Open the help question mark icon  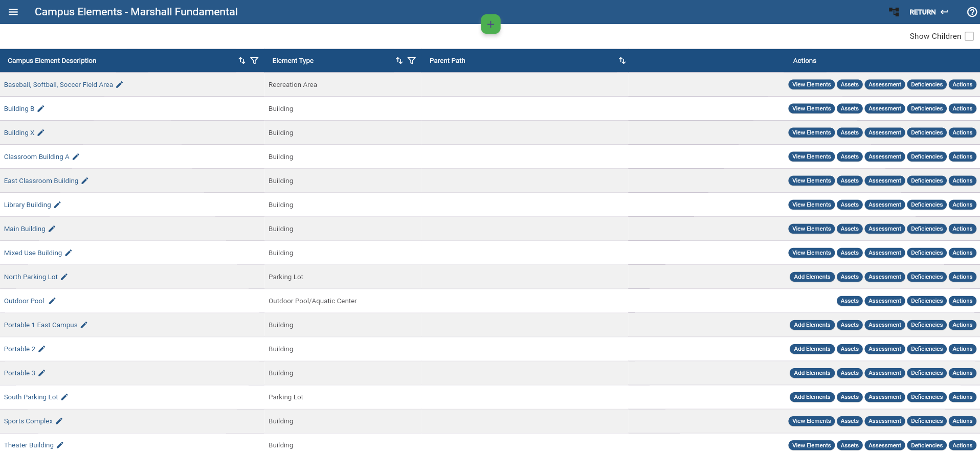(972, 12)
